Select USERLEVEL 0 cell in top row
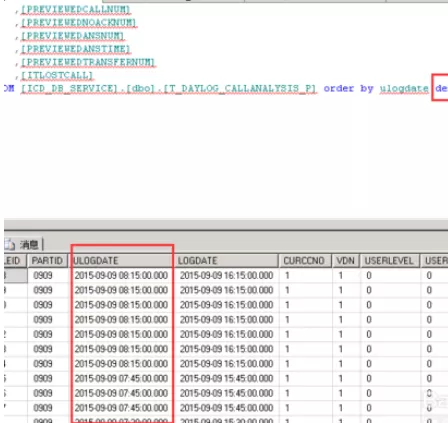Image resolution: width=448 pixels, height=423 pixels. [390, 276]
